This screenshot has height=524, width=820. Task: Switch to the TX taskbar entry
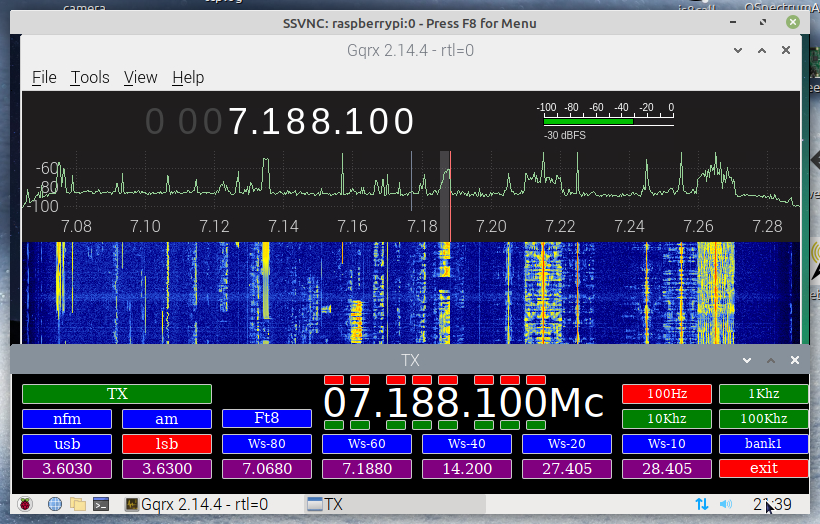coord(395,504)
